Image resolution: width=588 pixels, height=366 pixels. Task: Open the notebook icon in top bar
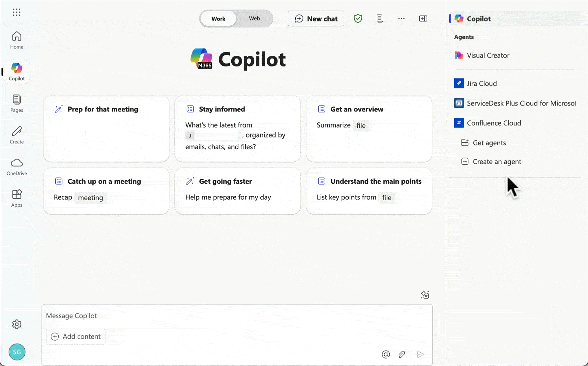tap(380, 18)
